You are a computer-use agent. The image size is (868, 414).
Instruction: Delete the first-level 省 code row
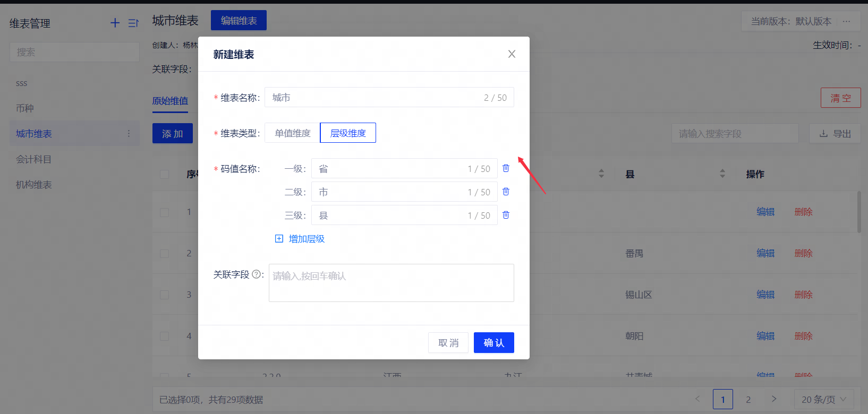point(506,168)
